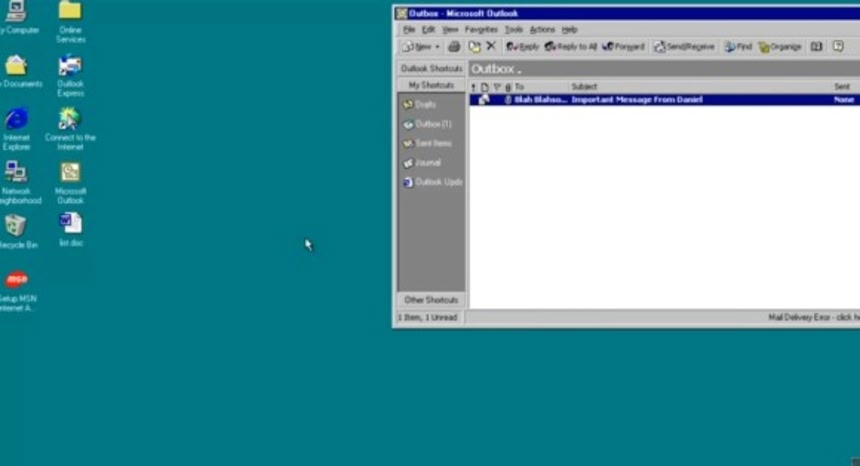
Task: Select the Important Message From Daniel email
Action: tap(636, 100)
